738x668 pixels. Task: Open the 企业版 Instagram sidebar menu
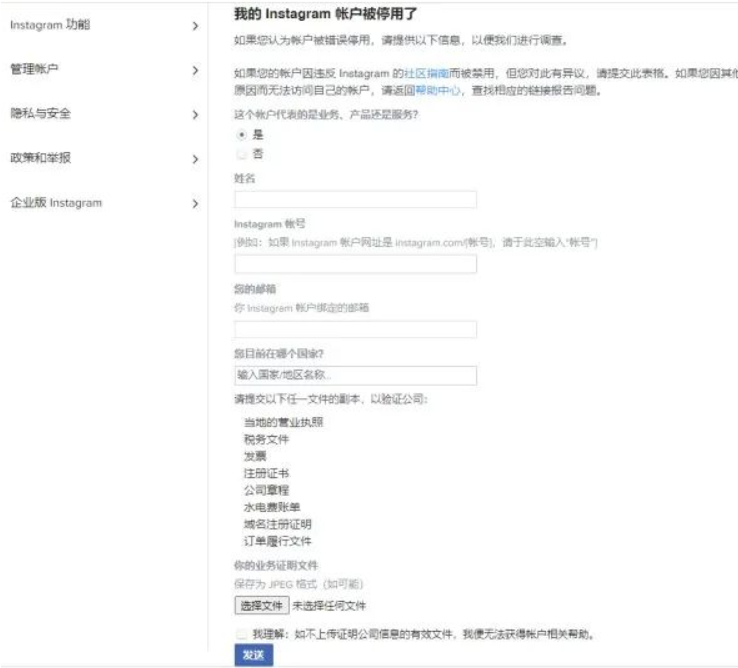[104, 203]
